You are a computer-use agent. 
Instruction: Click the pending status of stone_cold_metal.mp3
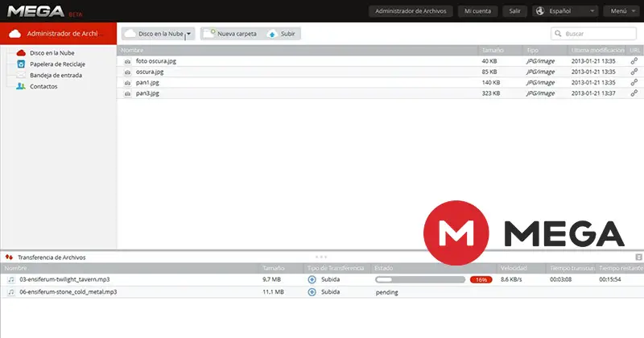387,292
